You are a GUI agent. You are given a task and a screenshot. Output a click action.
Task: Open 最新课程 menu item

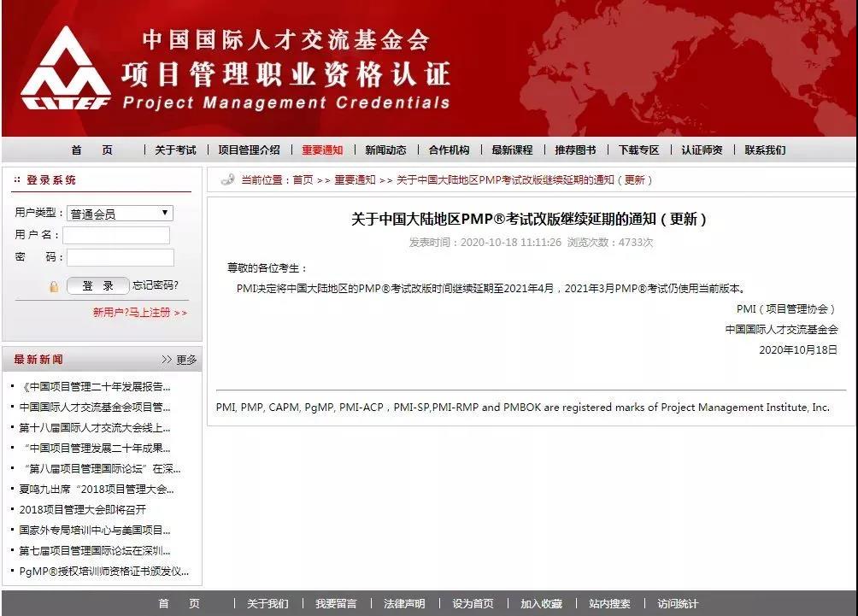[512, 150]
